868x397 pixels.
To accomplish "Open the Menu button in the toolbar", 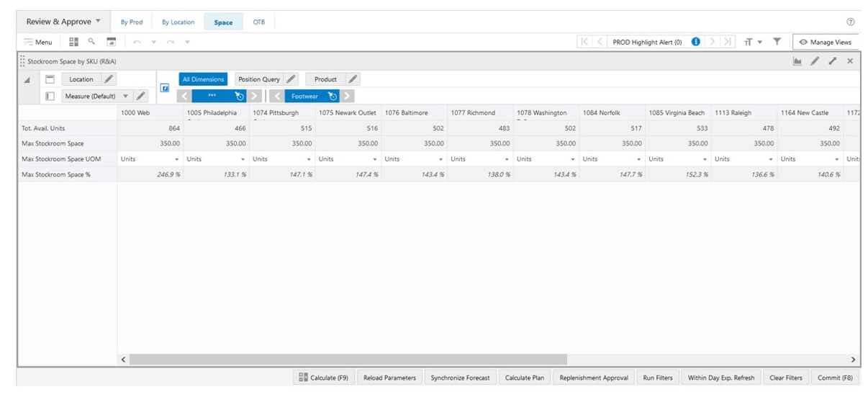I will pos(38,43).
